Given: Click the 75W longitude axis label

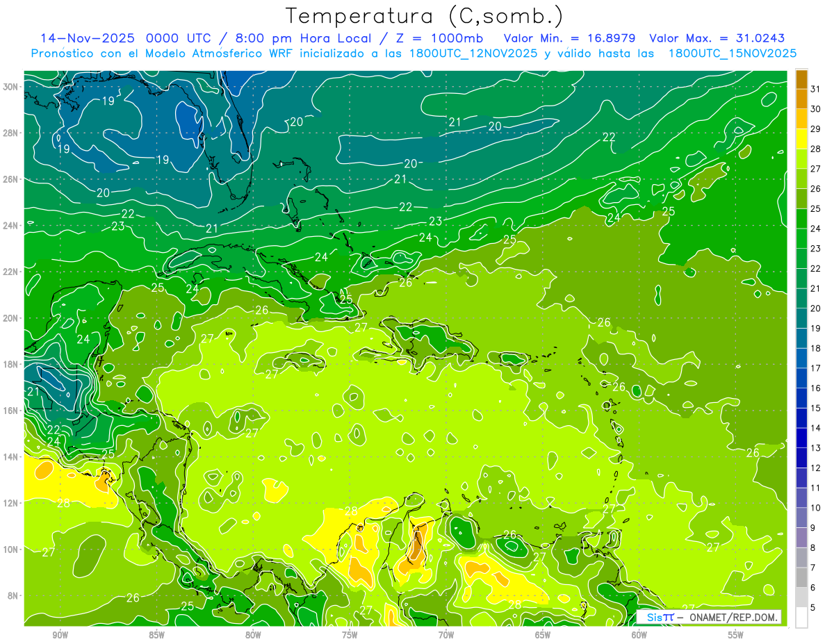Looking at the screenshot, I should coord(350,635).
